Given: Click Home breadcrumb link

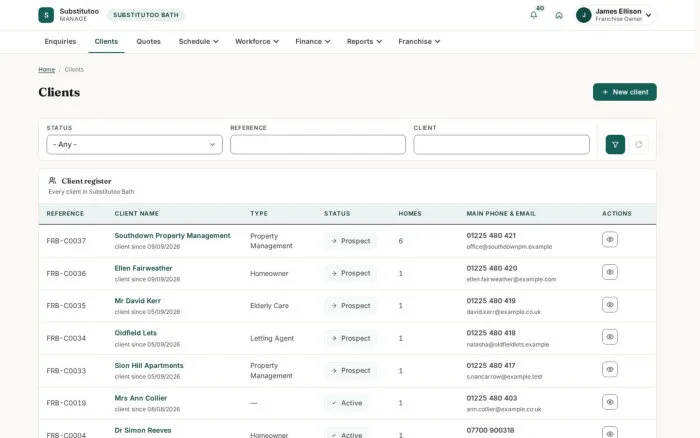Looking at the screenshot, I should (x=46, y=70).
